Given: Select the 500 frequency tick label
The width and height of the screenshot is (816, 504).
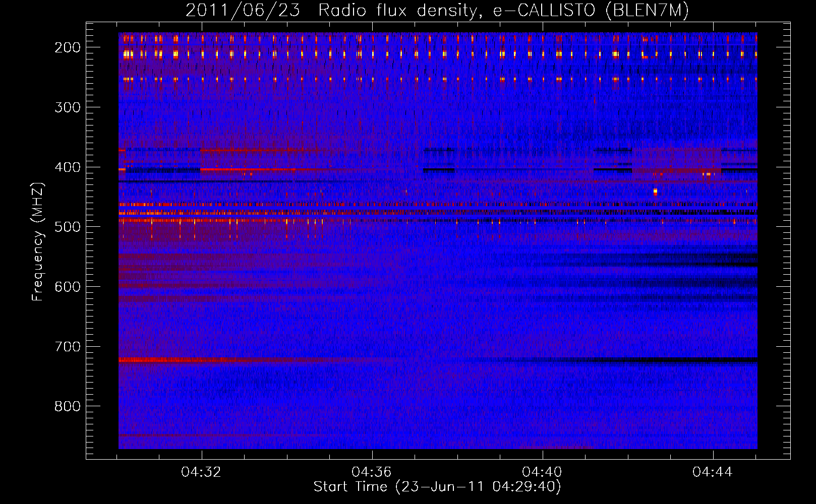Looking at the screenshot, I should pos(68,227).
